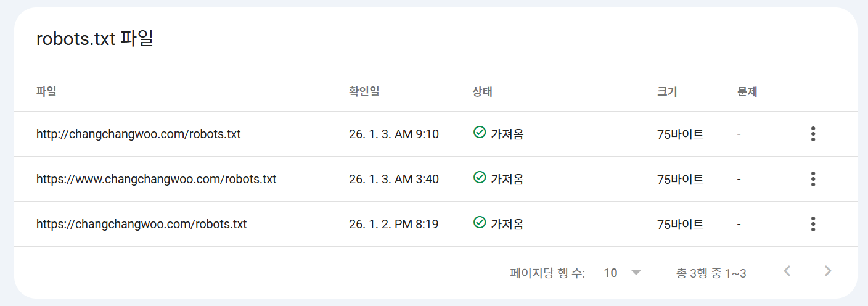
Task: Click green check icon in third row
Action: click(480, 222)
